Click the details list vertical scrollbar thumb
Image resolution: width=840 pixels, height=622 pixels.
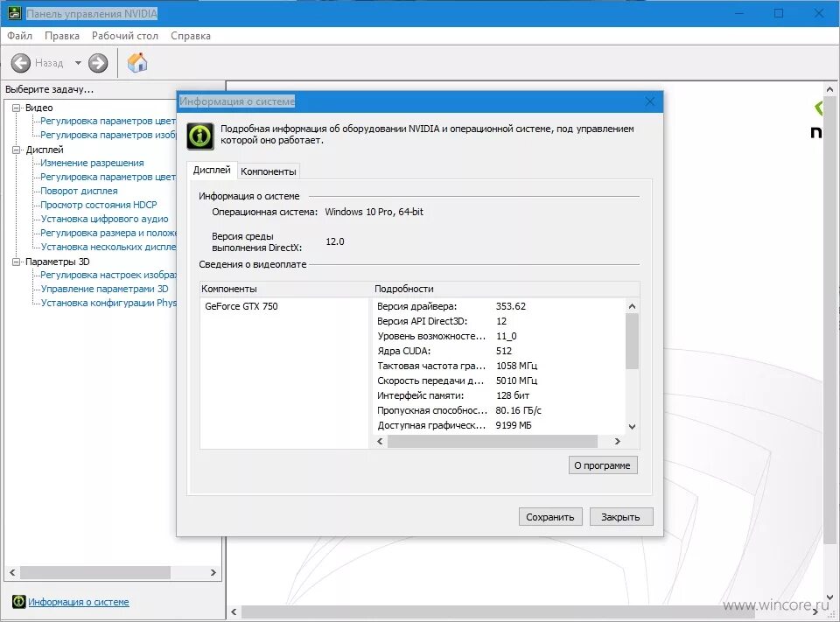click(632, 341)
